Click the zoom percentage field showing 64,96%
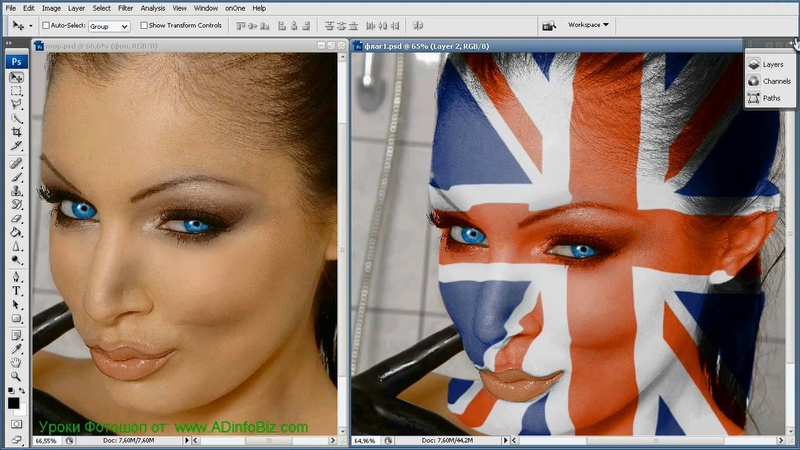 click(x=367, y=439)
